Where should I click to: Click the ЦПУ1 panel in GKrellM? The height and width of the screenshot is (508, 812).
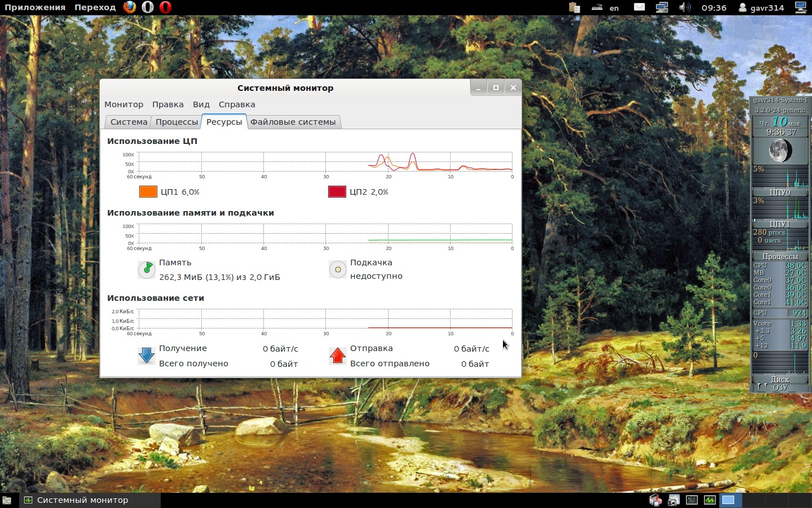tap(780, 224)
